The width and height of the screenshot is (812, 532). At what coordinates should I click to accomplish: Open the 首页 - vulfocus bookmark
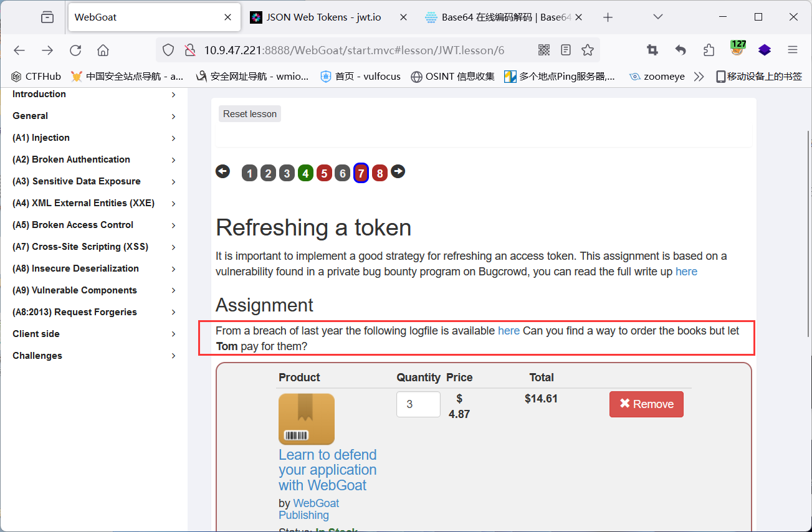click(361, 77)
